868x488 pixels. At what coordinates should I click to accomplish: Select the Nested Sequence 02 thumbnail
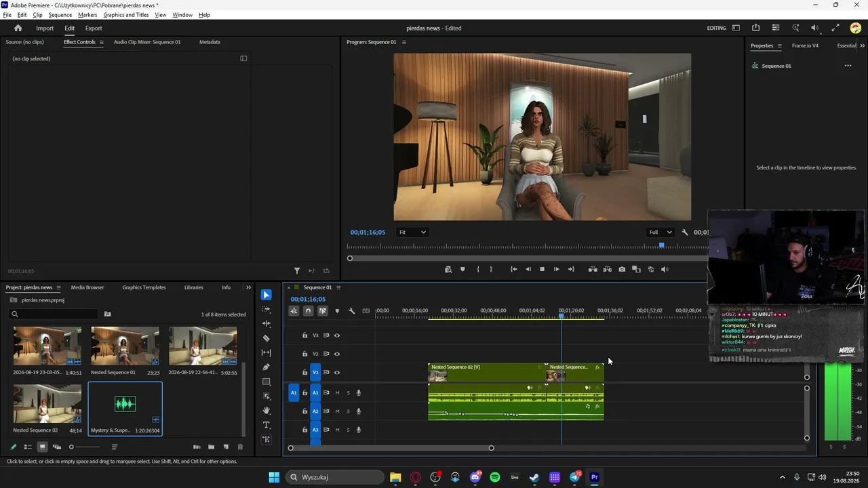point(47,404)
